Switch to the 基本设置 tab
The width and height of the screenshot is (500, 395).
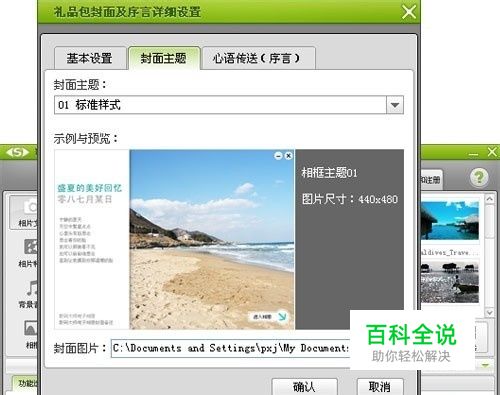click(90, 58)
